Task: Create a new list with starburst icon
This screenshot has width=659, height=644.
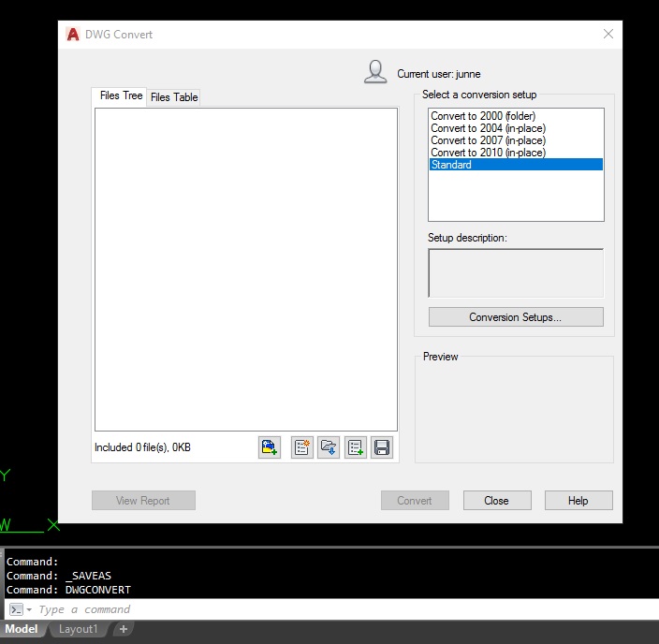Action: tap(301, 447)
